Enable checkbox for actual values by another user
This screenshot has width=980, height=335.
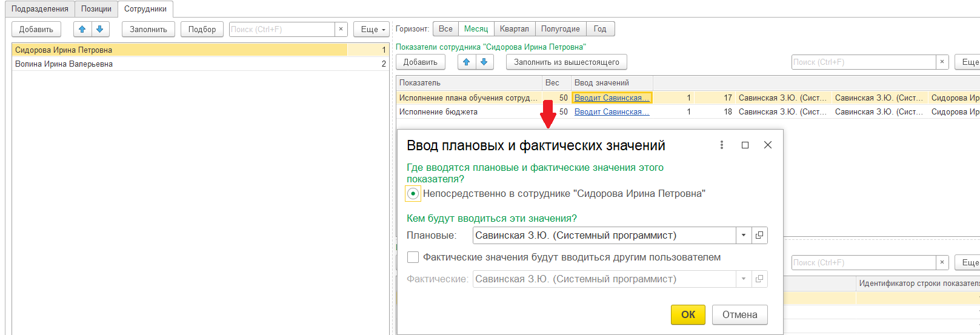coord(413,257)
